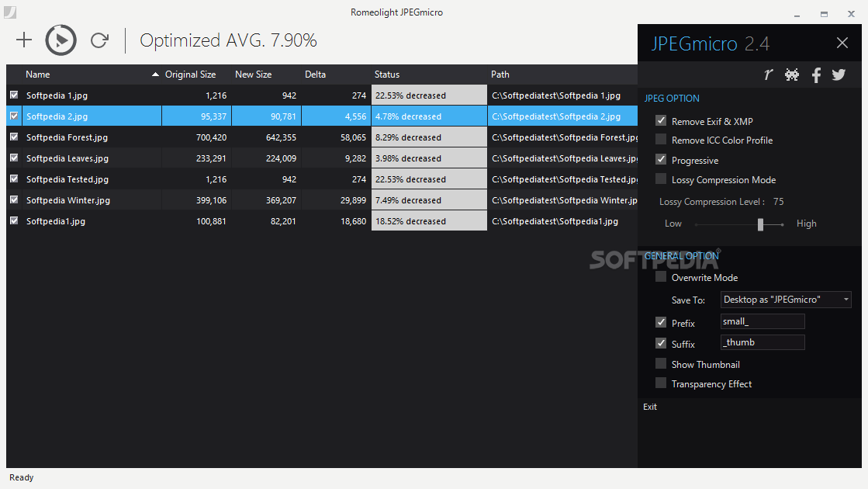This screenshot has height=489, width=868.
Task: Toggle the Suffix checkbox
Action: click(661, 343)
